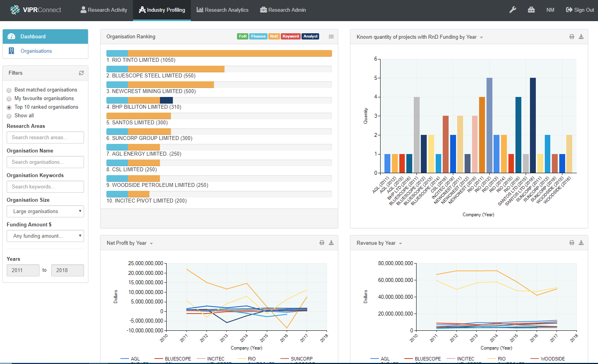Toggle the Analyst ranking tag
The height and width of the screenshot is (364, 598).
[x=311, y=36]
